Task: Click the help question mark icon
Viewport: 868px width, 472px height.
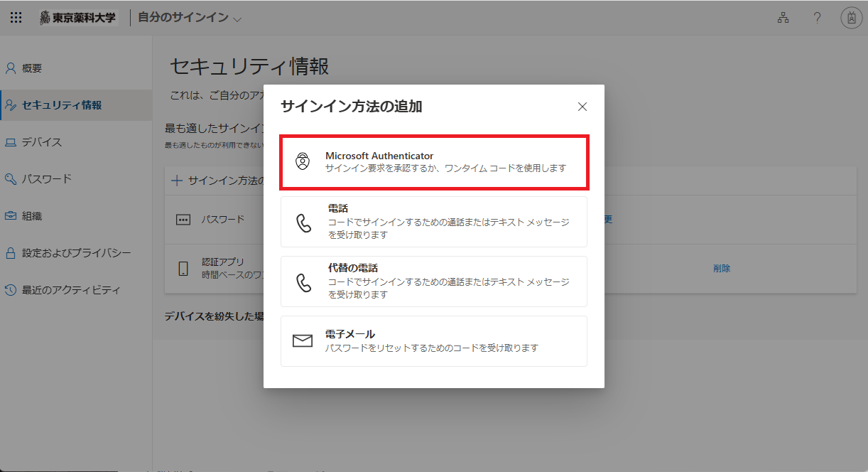Action: pyautogui.click(x=817, y=18)
